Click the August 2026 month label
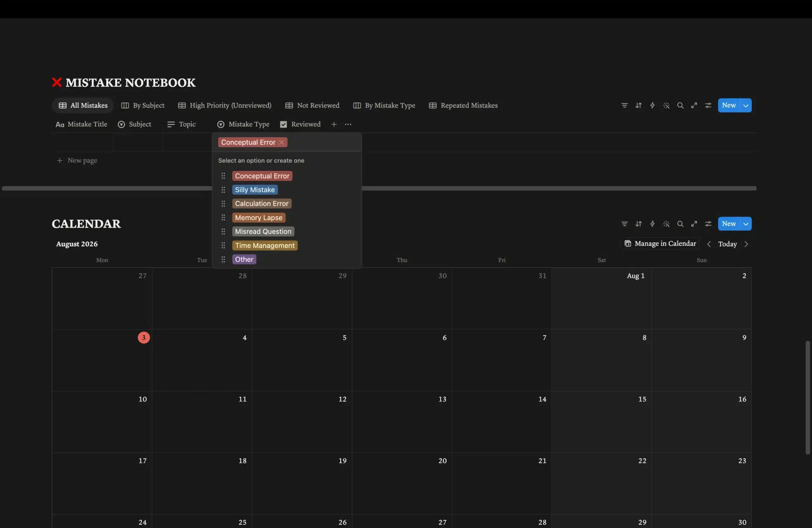The width and height of the screenshot is (812, 528). click(77, 244)
